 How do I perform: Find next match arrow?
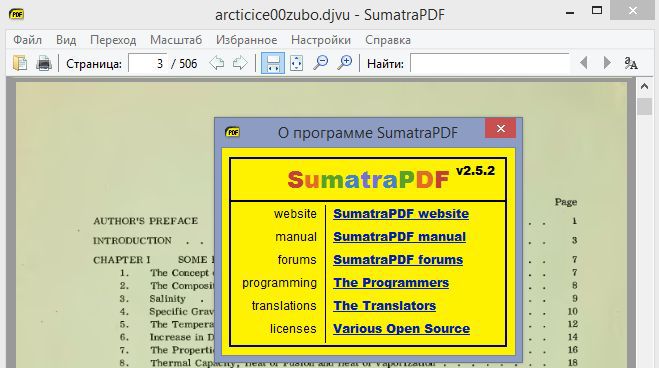click(607, 63)
